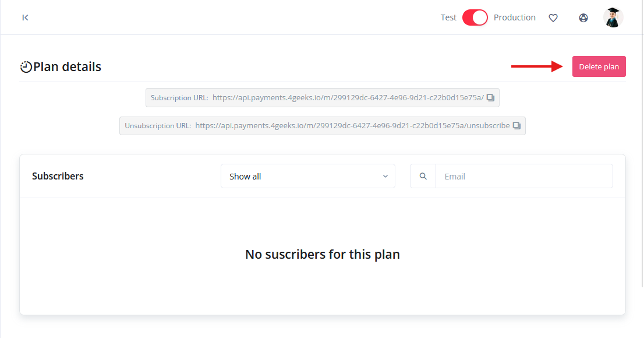The height and width of the screenshot is (338, 644).
Task: Open the user profile avatar menu
Action: (613, 17)
